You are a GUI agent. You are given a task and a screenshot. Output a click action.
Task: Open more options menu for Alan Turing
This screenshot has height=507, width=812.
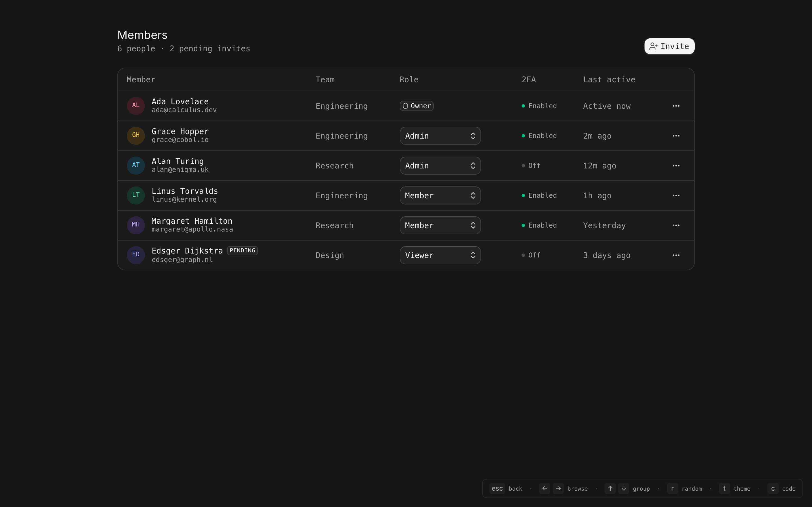[x=676, y=166]
